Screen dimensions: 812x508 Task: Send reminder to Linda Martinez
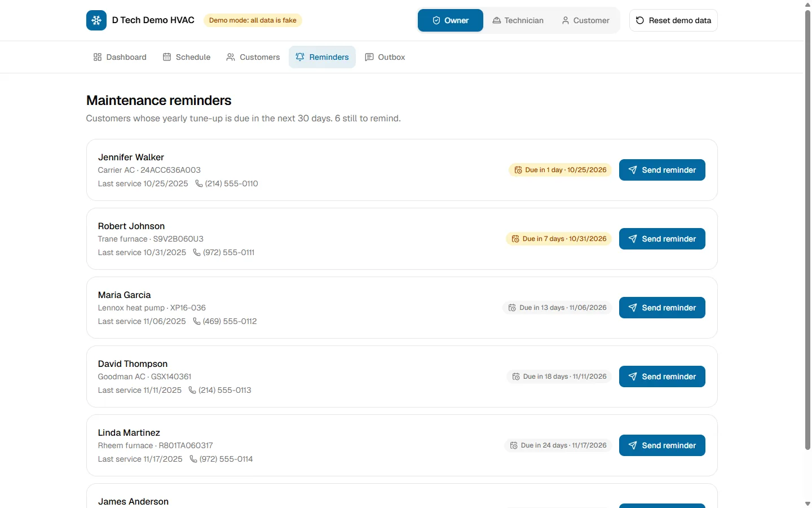(662, 445)
